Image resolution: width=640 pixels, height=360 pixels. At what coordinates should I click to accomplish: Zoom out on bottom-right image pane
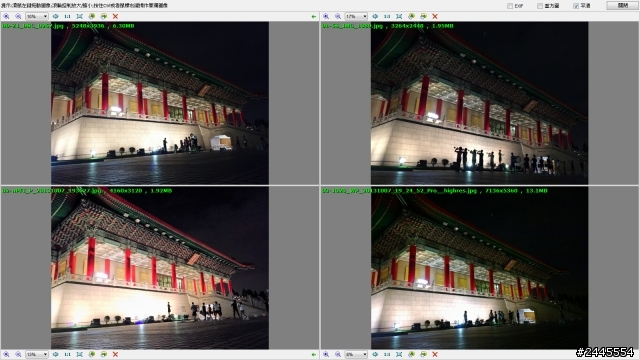pyautogui.click(x=338, y=354)
